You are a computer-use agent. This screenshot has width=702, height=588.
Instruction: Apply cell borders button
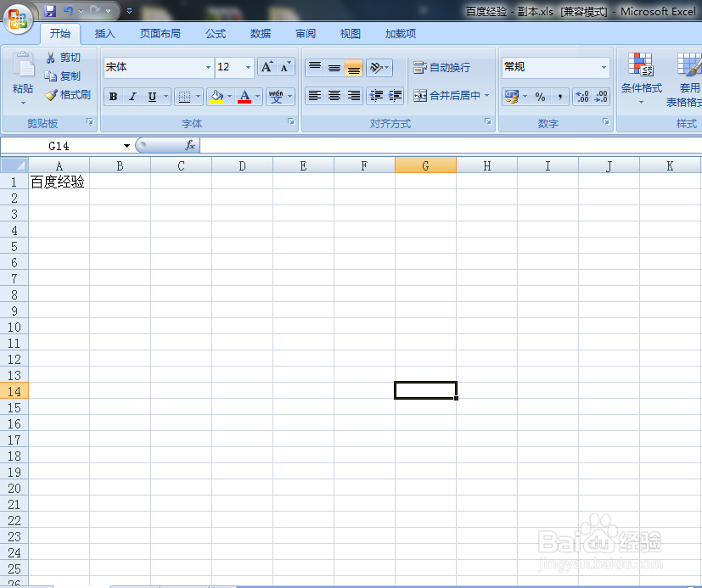(x=184, y=96)
